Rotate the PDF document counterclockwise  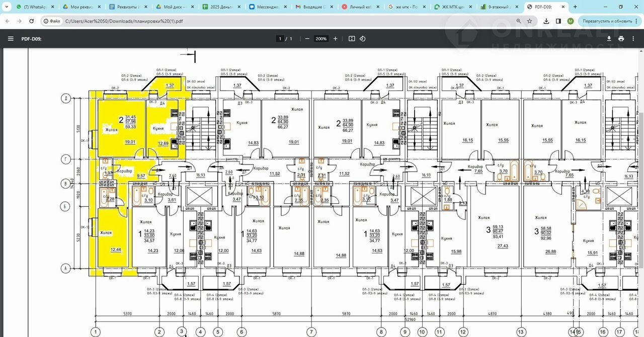click(363, 39)
